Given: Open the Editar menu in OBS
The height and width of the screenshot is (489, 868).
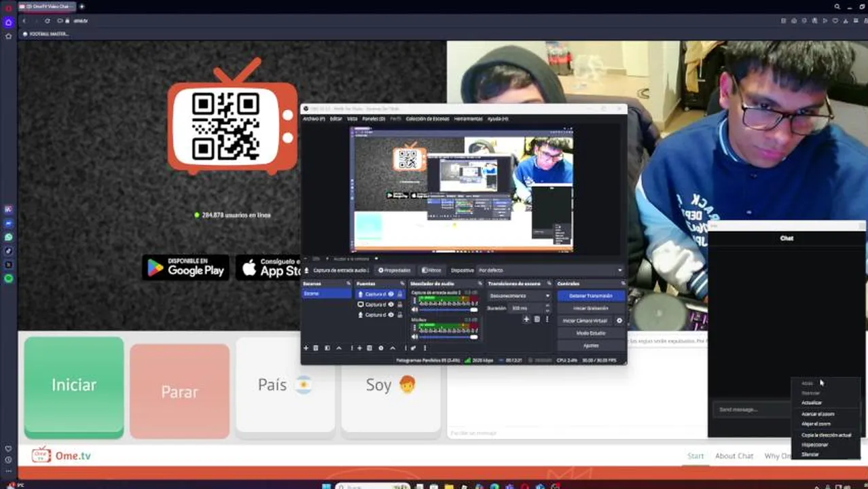Looking at the screenshot, I should (x=336, y=118).
